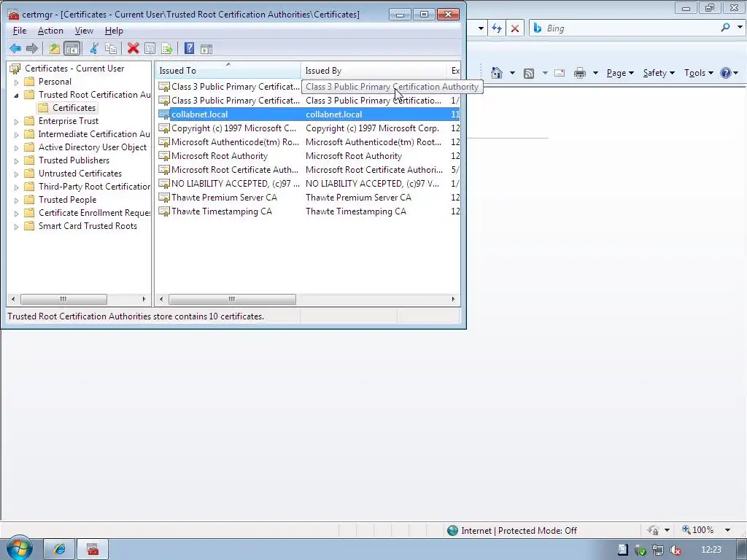Select NO LIABILITY ACCEPTED certificate row
The width and height of the screenshot is (747, 560).
tap(309, 183)
